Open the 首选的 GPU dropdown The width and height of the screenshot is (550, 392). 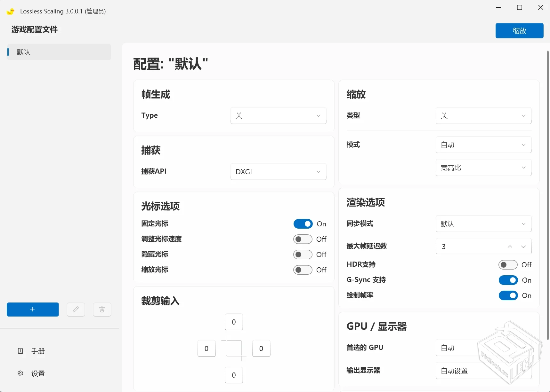click(x=483, y=348)
